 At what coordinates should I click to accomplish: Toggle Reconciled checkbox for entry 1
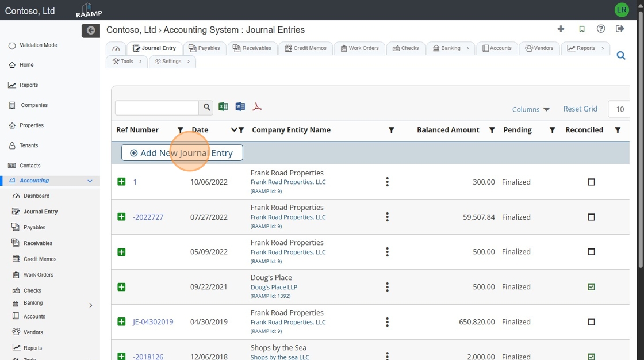coord(591,182)
